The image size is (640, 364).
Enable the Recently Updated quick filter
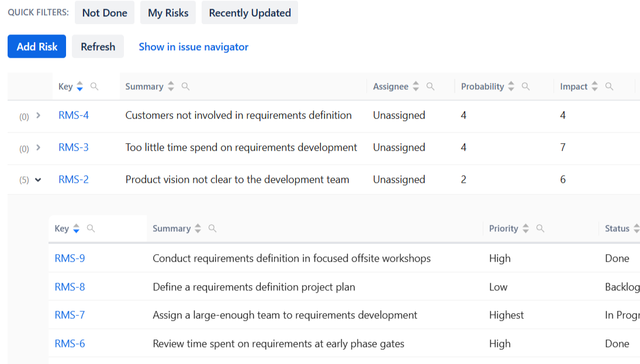click(x=250, y=13)
